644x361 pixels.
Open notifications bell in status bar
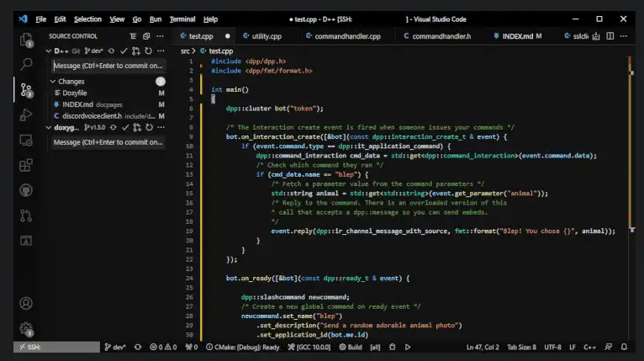coord(624,347)
